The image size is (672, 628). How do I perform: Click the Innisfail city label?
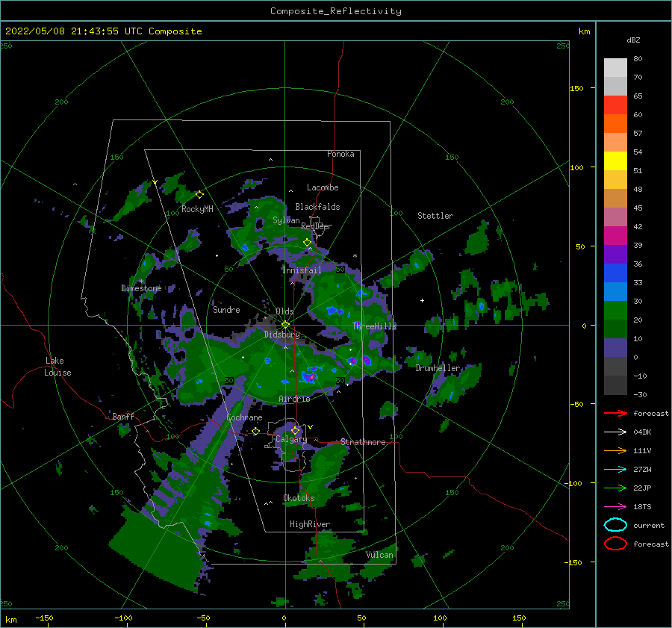(x=302, y=270)
